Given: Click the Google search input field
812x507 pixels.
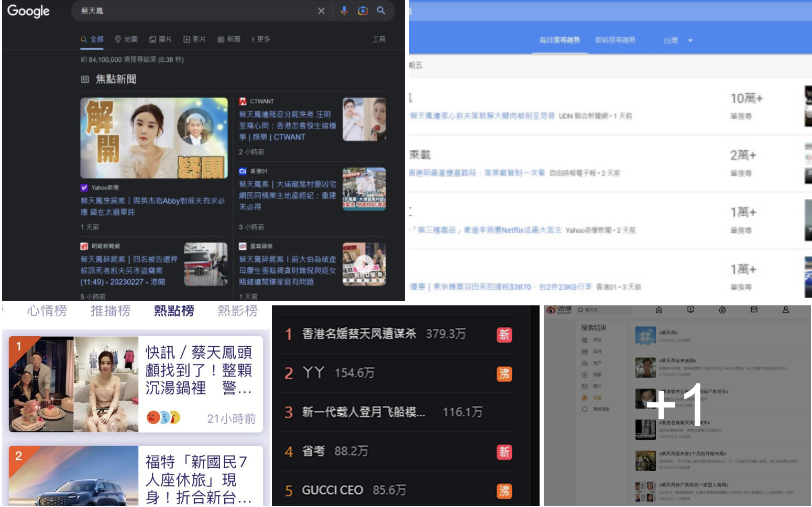Looking at the screenshot, I should pos(194,11).
